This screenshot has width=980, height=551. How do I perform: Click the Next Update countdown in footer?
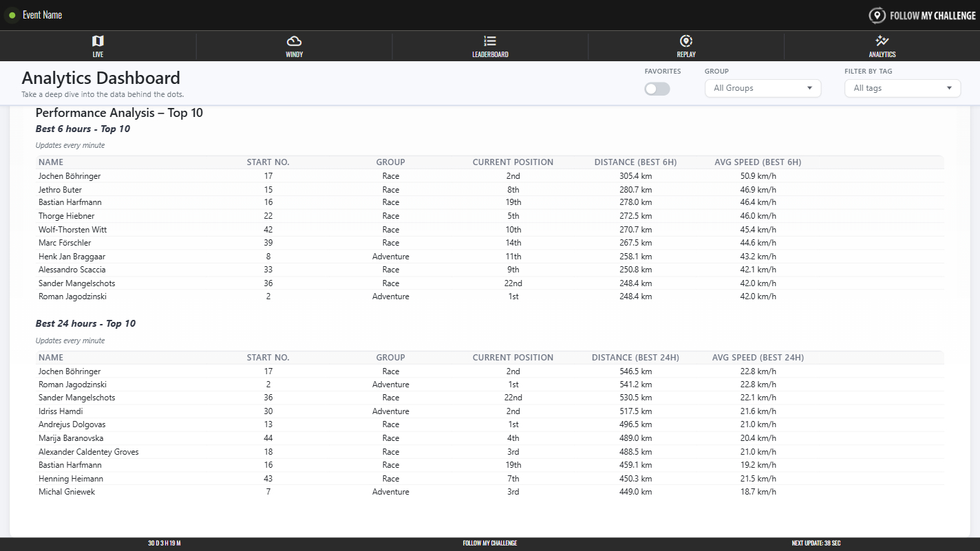click(x=816, y=543)
